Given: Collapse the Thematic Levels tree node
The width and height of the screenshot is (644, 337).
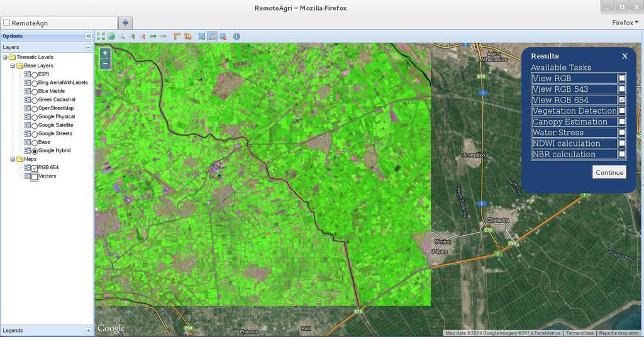Looking at the screenshot, I should [x=5, y=57].
